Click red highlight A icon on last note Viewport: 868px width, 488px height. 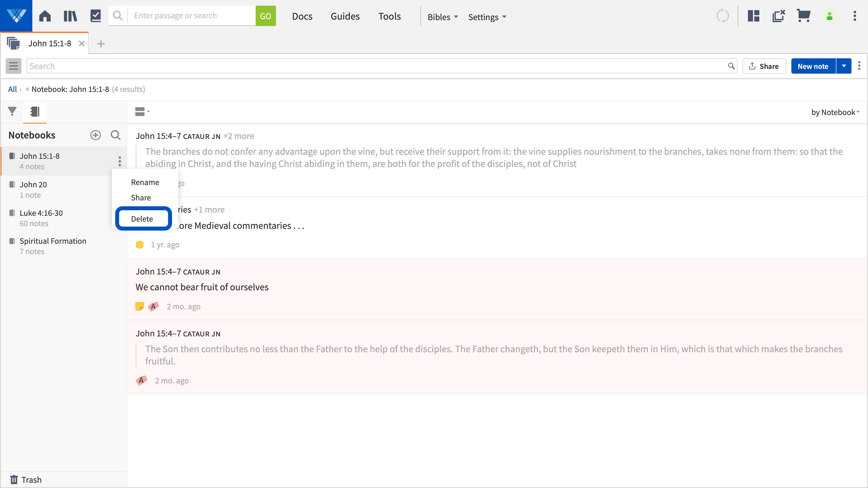tap(141, 380)
